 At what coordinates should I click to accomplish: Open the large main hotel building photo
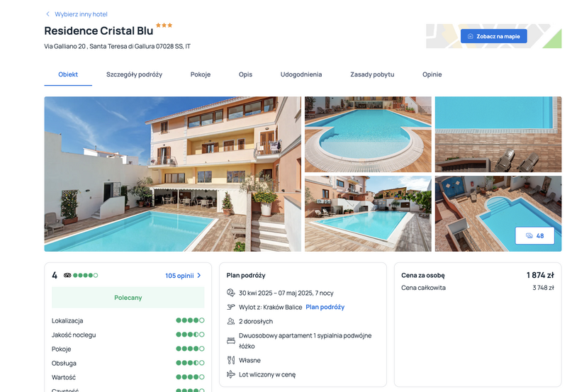172,174
